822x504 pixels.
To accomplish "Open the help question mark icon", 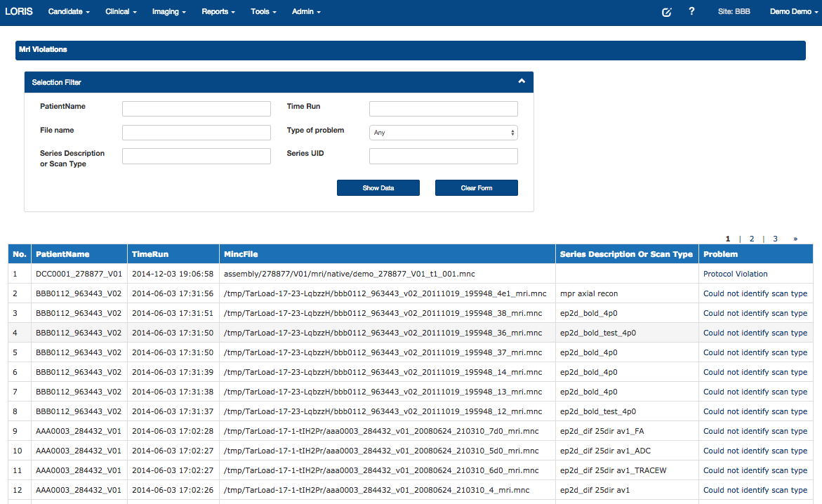I will pyautogui.click(x=691, y=12).
